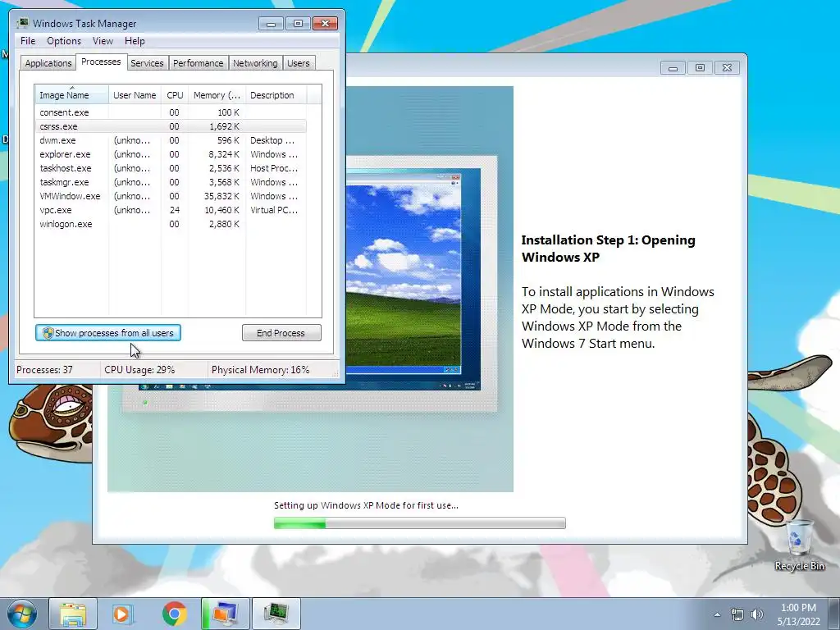
Task: Select the taskhost.exe process row
Action: point(171,168)
